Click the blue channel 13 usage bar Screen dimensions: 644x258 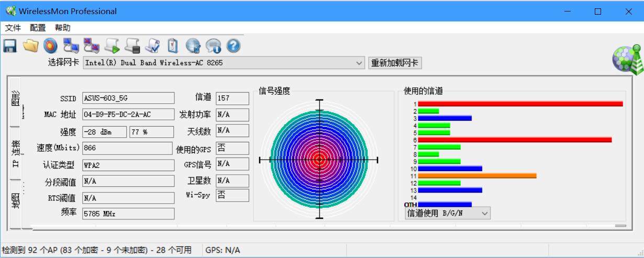click(450, 190)
